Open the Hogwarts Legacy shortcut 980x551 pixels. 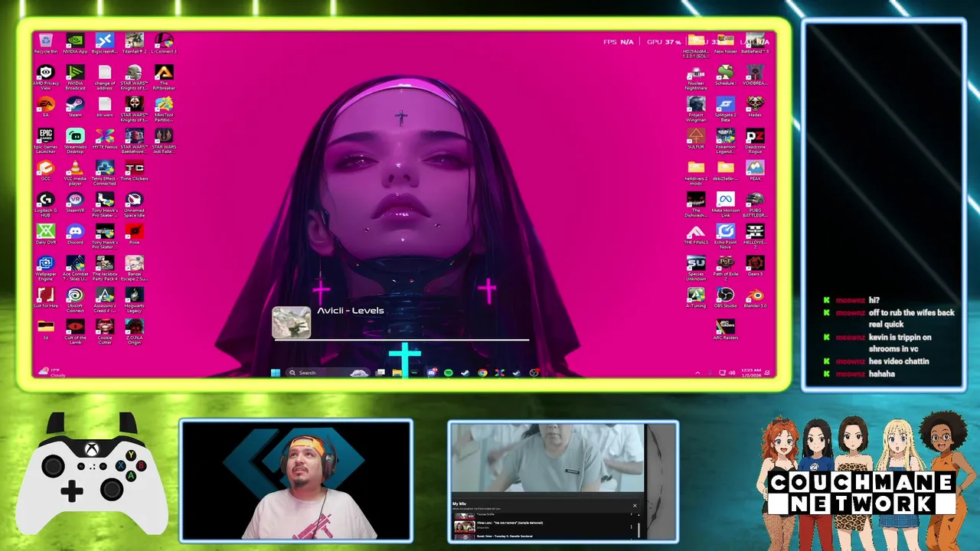tap(134, 300)
